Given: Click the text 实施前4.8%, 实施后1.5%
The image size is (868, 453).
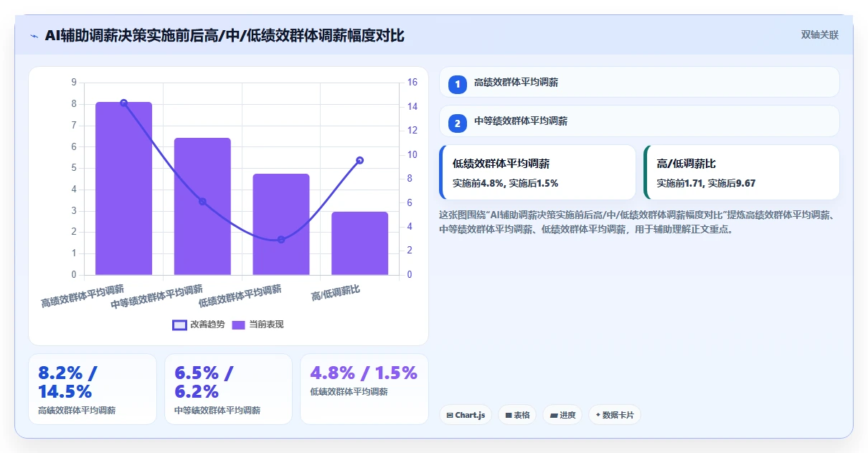Looking at the screenshot, I should pos(505,183).
